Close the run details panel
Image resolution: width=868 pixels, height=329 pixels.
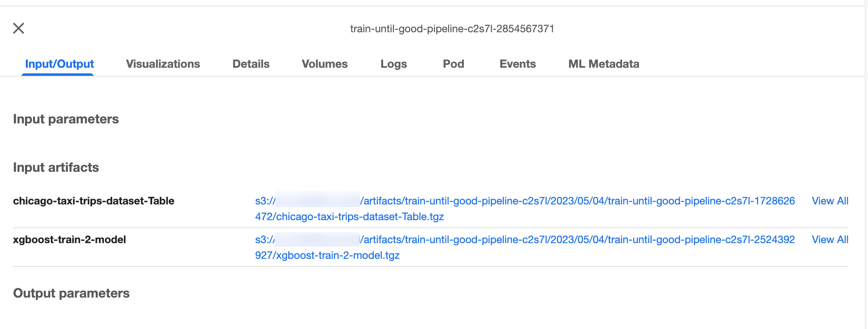click(x=19, y=28)
